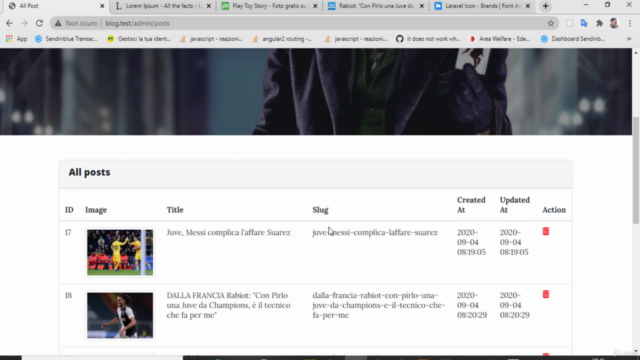Open the Chrome three-dot menu
Viewport: 640px width, 360px height.
630,23
